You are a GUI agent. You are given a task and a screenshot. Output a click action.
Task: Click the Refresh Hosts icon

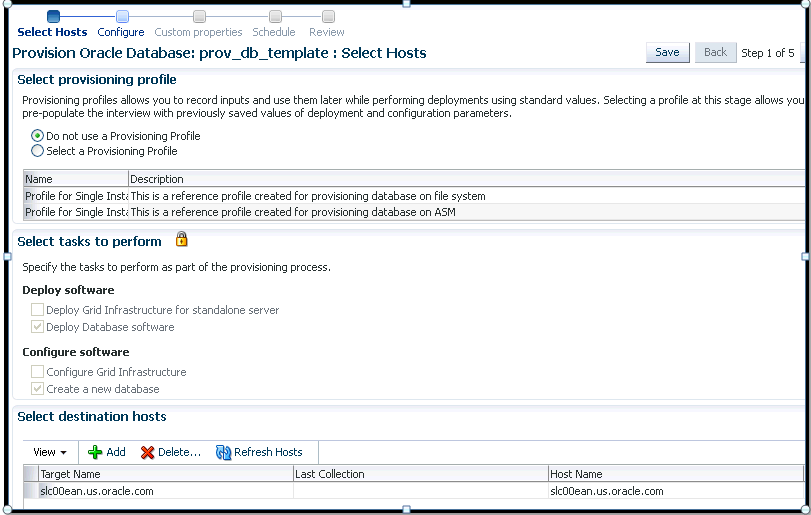pyautogui.click(x=223, y=452)
